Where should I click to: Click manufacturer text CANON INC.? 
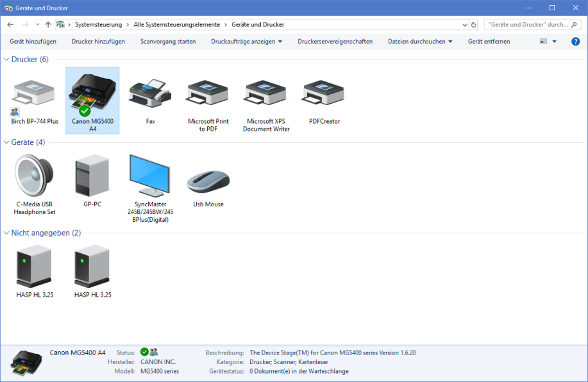(158, 362)
